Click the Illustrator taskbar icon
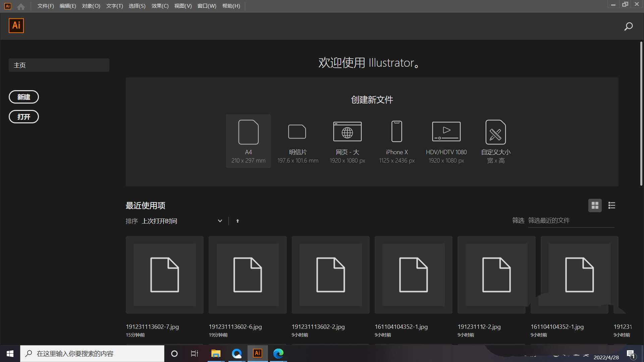Screen dimensions: 644x362 (x=258, y=354)
